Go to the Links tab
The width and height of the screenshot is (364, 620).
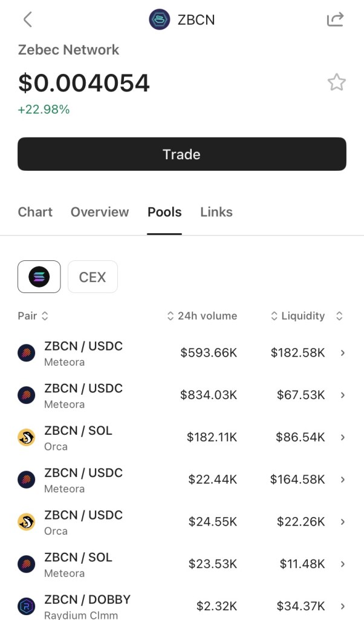216,212
